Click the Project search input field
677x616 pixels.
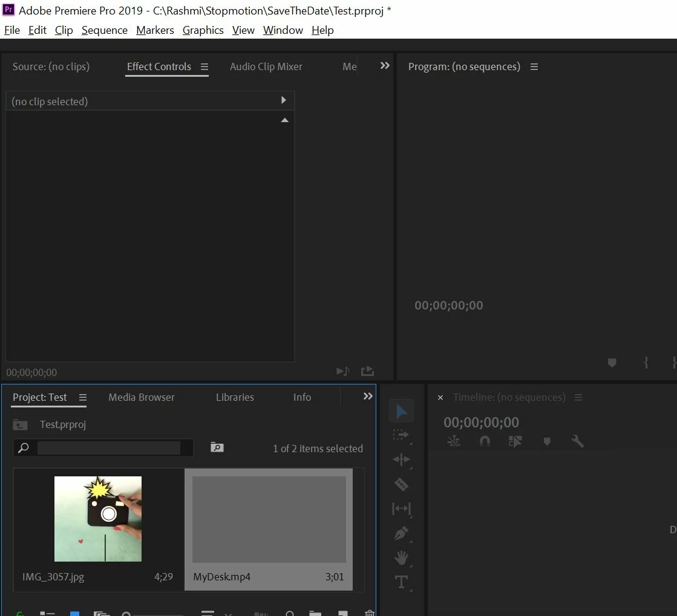click(x=109, y=448)
